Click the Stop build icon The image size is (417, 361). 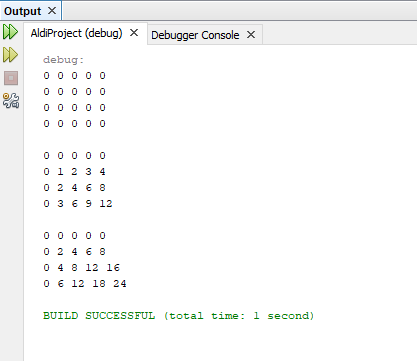click(x=11, y=78)
